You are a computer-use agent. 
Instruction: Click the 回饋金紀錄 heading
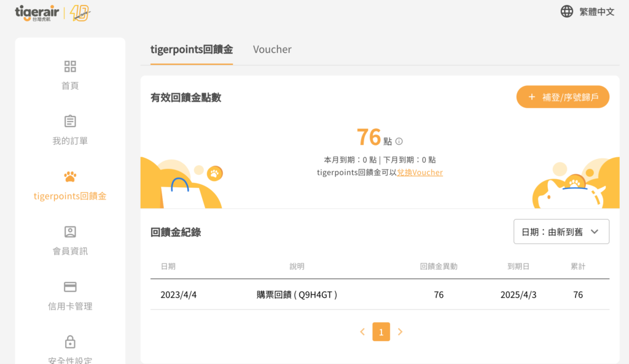point(176,232)
